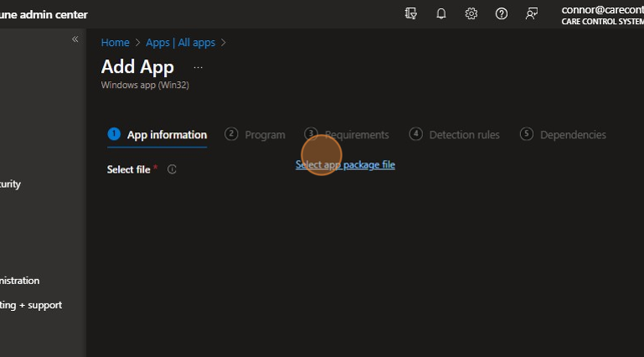Switch to the App information tab
The image size is (644, 357).
tap(157, 135)
